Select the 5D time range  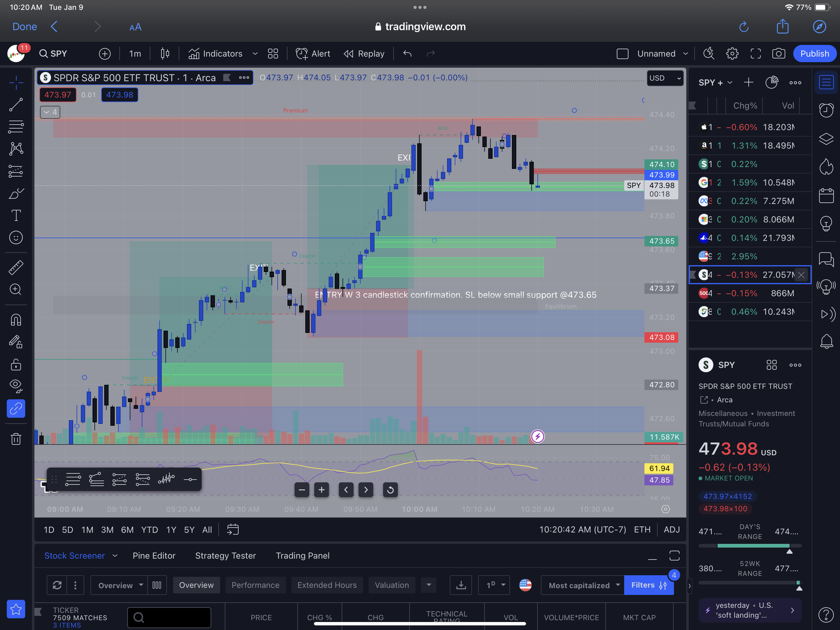[x=68, y=530]
